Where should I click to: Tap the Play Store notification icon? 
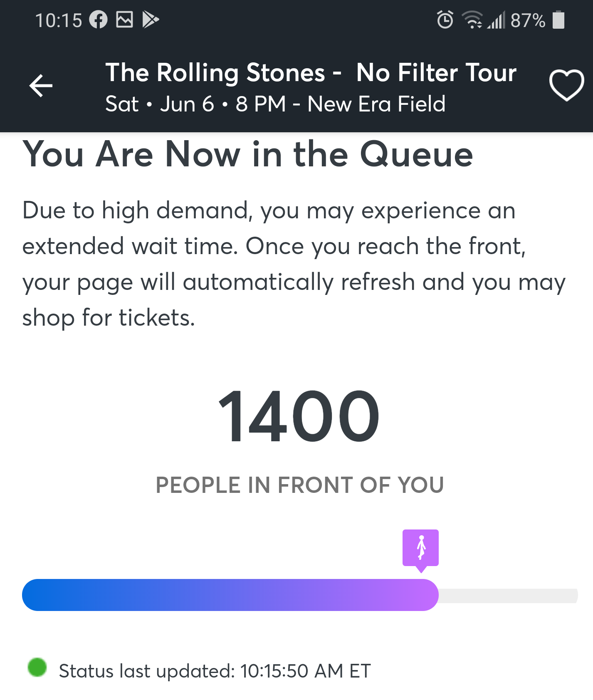[x=150, y=20]
